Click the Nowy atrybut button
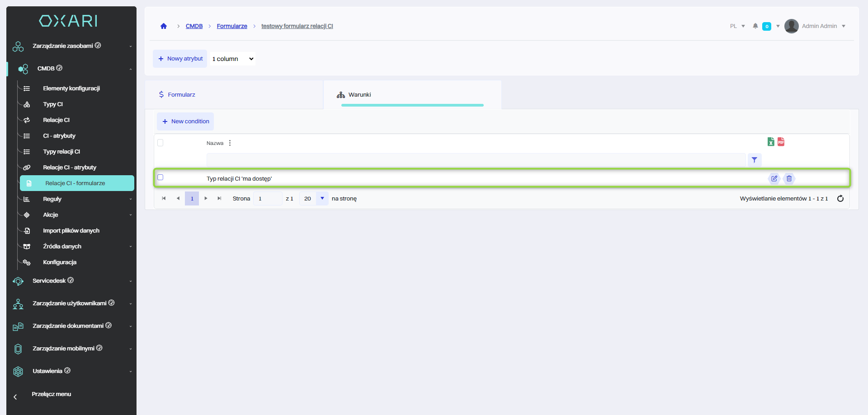The width and height of the screenshot is (868, 415). [180, 59]
